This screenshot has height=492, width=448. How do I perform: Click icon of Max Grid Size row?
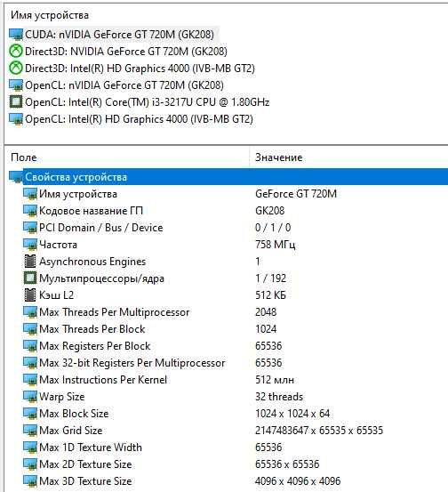tap(30, 431)
